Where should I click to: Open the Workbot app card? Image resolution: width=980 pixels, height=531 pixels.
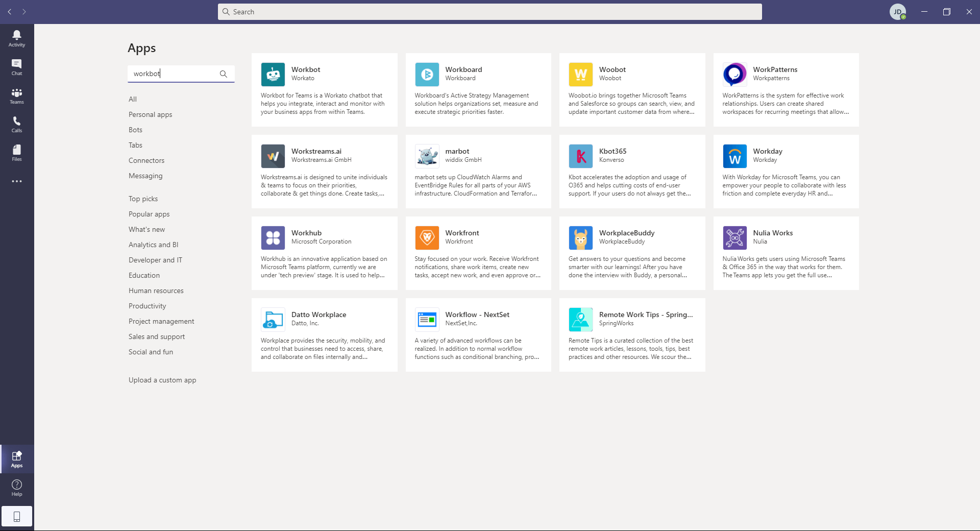tap(325, 90)
